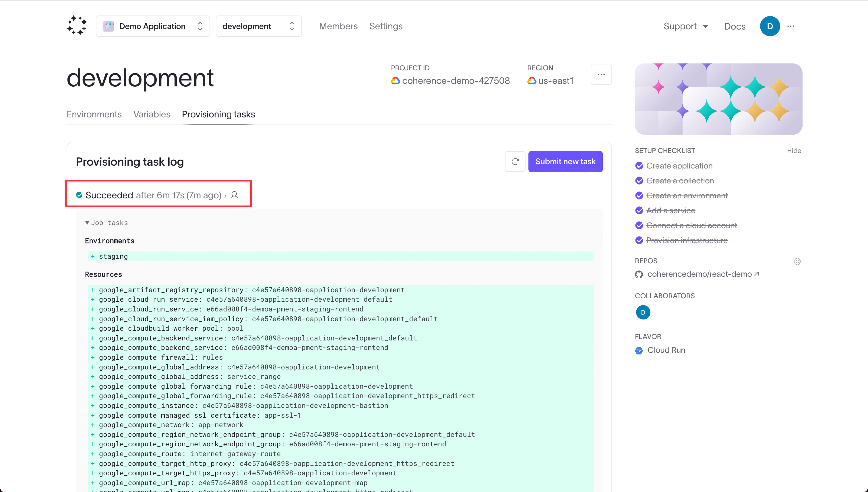The height and width of the screenshot is (492, 868).
Task: Toggle Provision infrastructure checklist check
Action: 639,240
